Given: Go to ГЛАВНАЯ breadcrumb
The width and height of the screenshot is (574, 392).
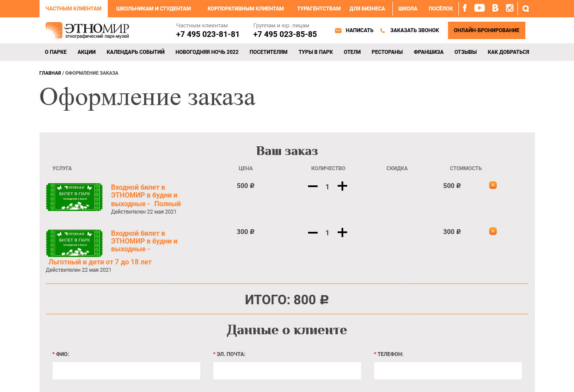Looking at the screenshot, I should tap(50, 73).
